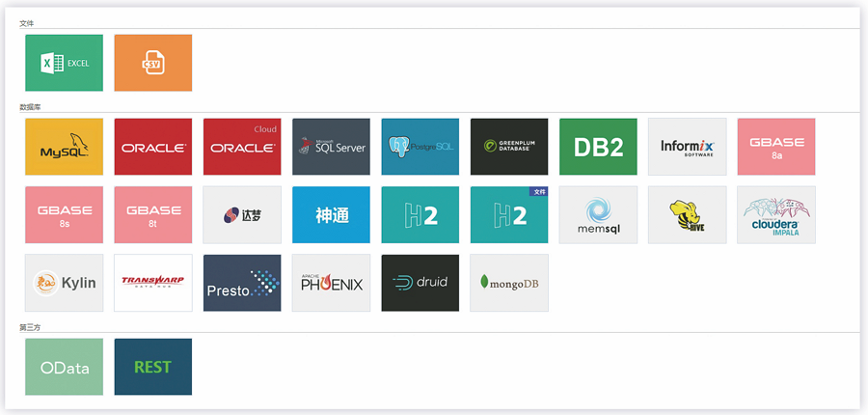The width and height of the screenshot is (868, 415).
Task: Pick Microsoft SQL Server connector
Action: point(331,147)
